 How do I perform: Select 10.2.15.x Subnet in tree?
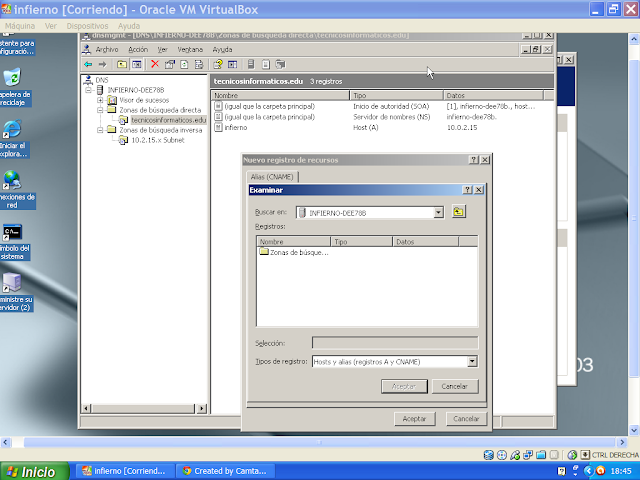[x=158, y=140]
